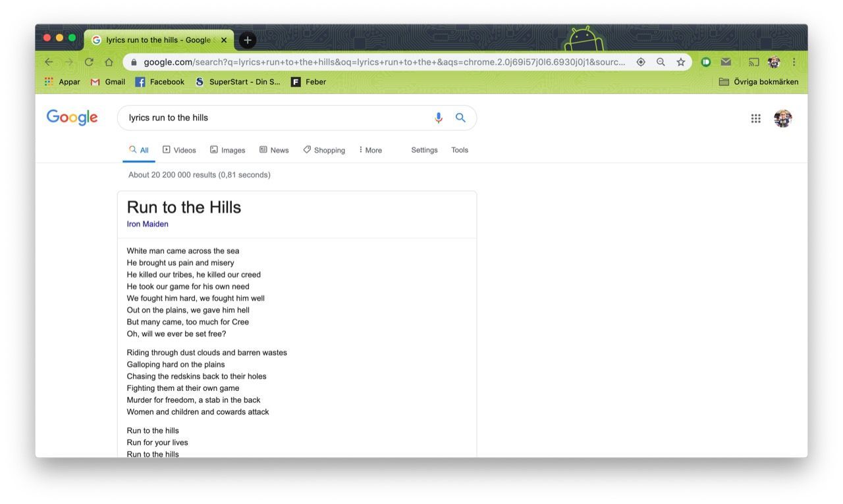Click the browser forward arrow

(x=68, y=62)
